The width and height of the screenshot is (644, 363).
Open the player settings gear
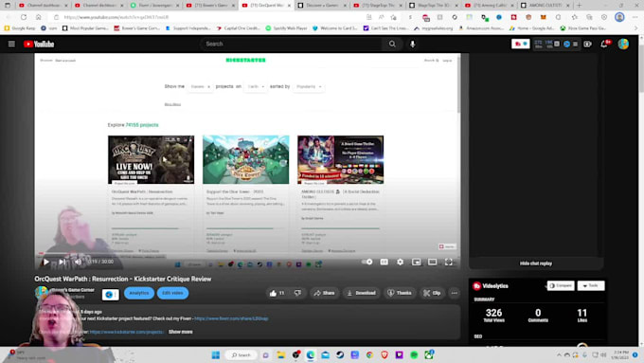pyautogui.click(x=400, y=262)
